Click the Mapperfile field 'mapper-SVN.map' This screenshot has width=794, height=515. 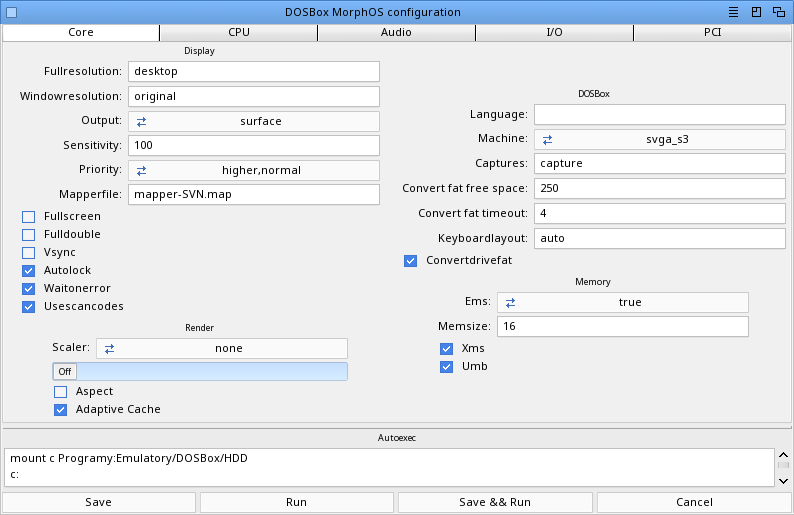pos(254,194)
